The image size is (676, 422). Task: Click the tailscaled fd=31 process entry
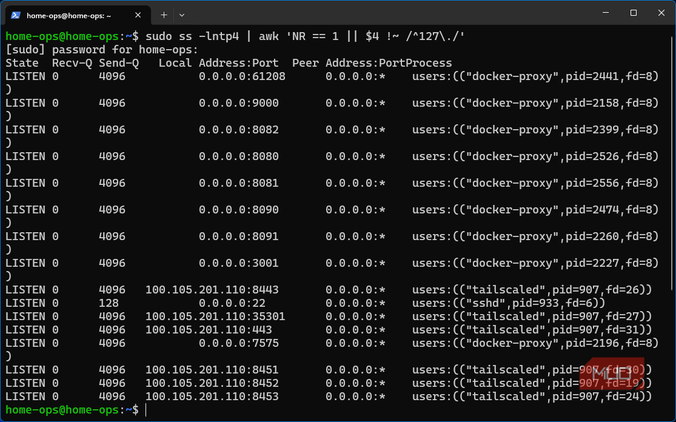click(532, 330)
